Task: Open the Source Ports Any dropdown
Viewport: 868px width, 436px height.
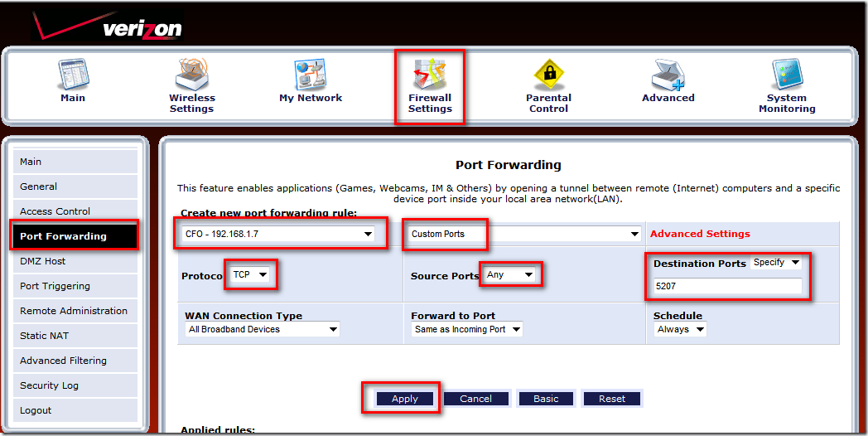Action: [509, 274]
